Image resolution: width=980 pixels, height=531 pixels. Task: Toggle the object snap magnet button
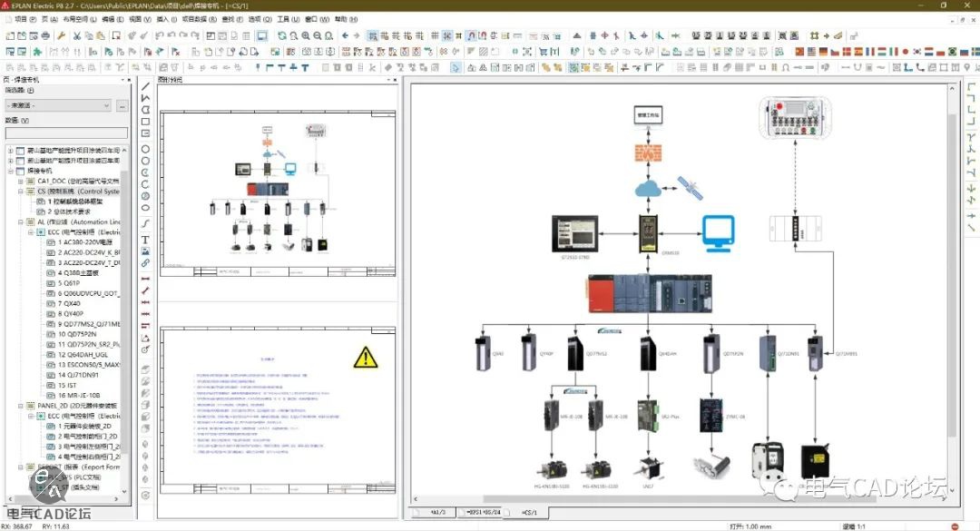tap(470, 35)
